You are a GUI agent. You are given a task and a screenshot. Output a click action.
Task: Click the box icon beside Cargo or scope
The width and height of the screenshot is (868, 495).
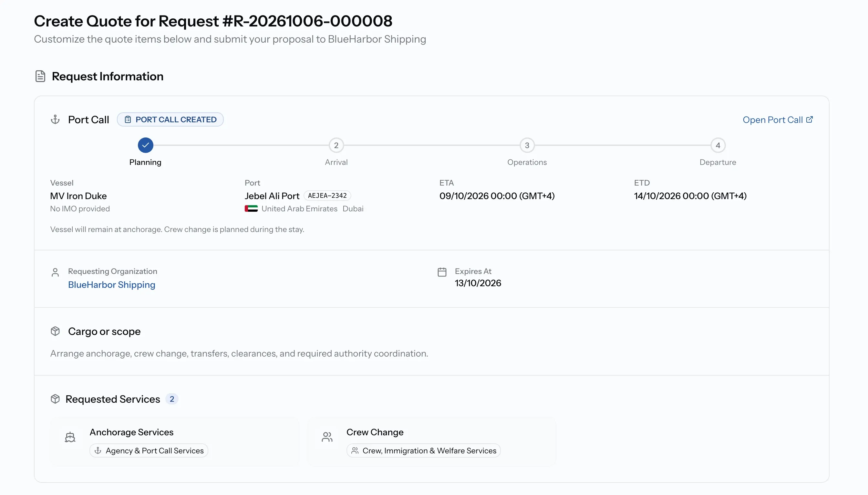pyautogui.click(x=55, y=331)
